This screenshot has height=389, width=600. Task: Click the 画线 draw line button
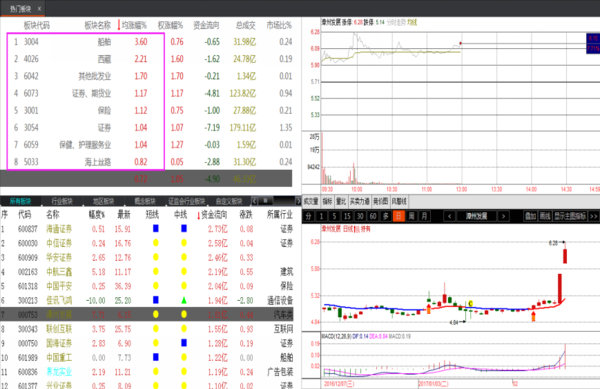pos(545,216)
